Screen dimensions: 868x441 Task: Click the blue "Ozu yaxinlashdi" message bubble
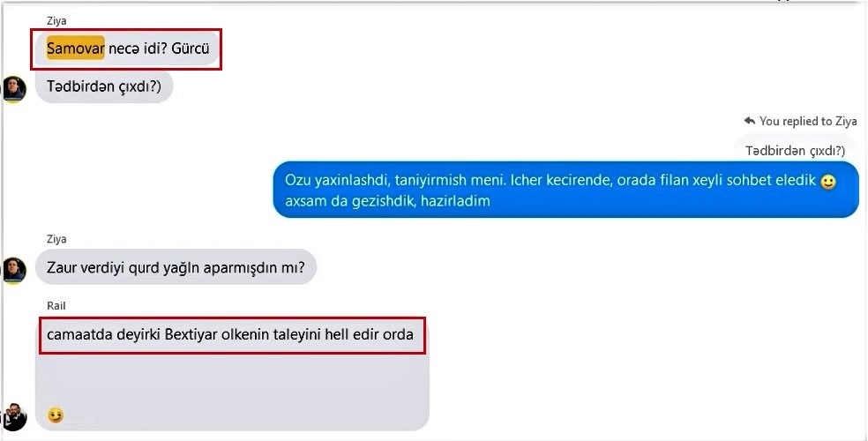coord(565,190)
